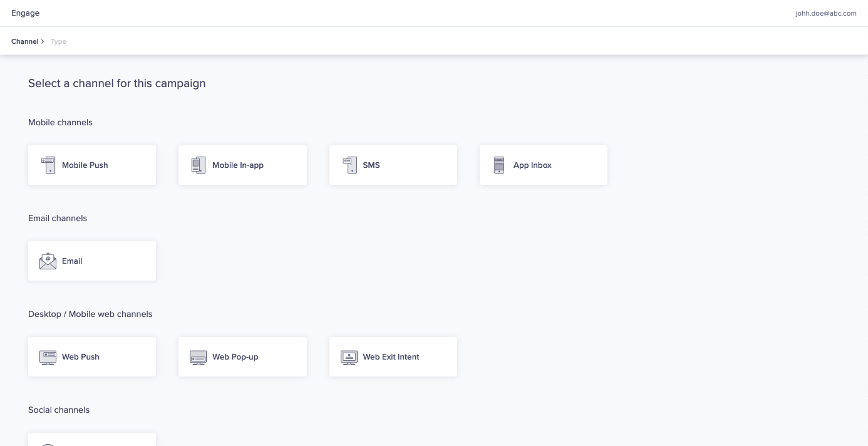Click the Mobile In-app icon
Viewport: 868px width, 446px height.
point(199,165)
